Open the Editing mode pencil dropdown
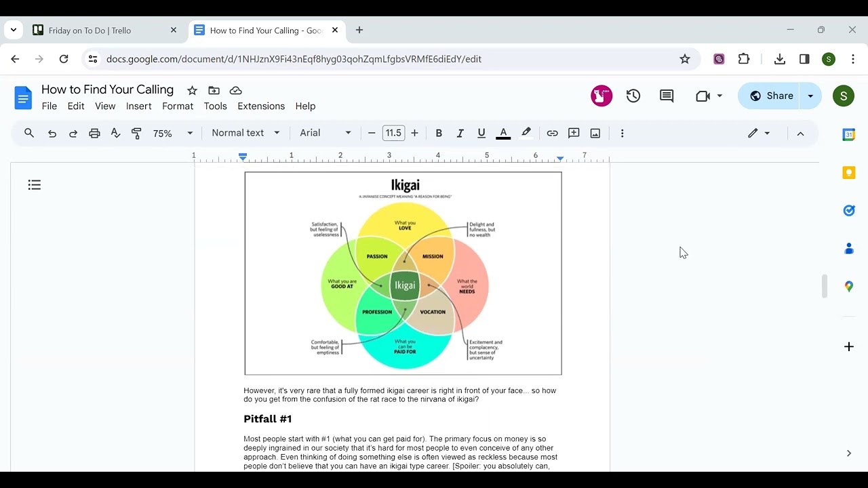 click(759, 134)
